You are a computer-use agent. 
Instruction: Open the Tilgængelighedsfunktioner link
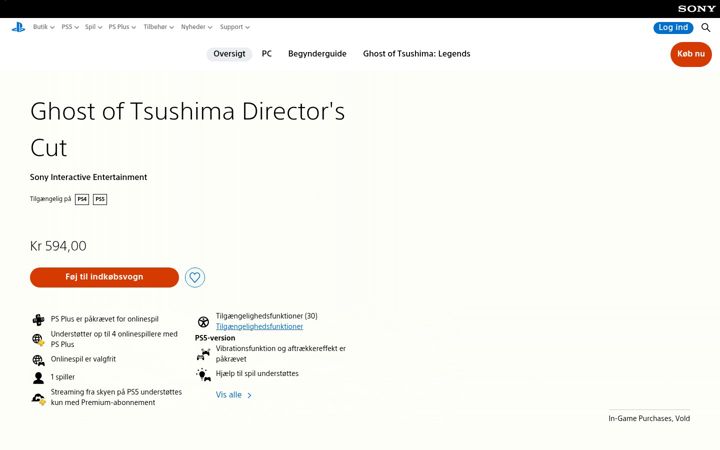pyautogui.click(x=259, y=326)
